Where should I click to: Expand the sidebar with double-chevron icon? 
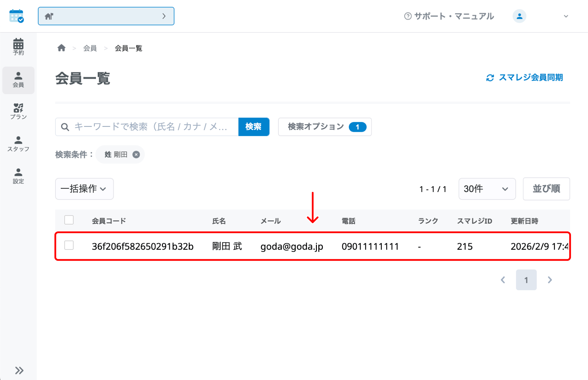tap(19, 370)
